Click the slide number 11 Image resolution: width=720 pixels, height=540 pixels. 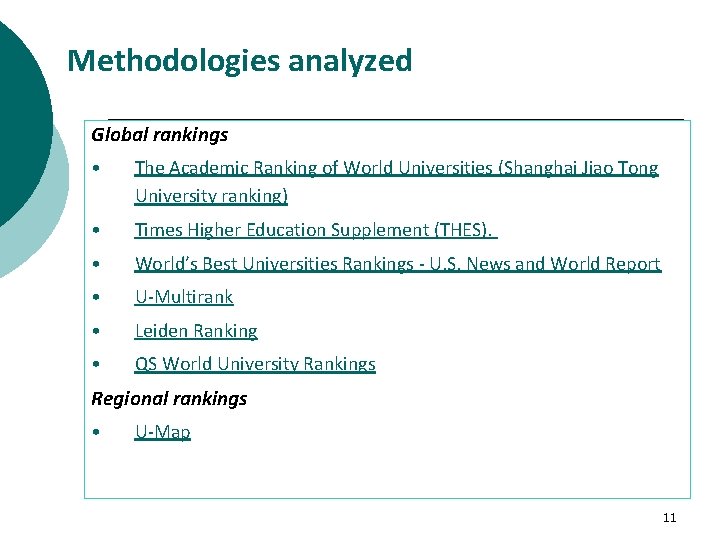669,518
